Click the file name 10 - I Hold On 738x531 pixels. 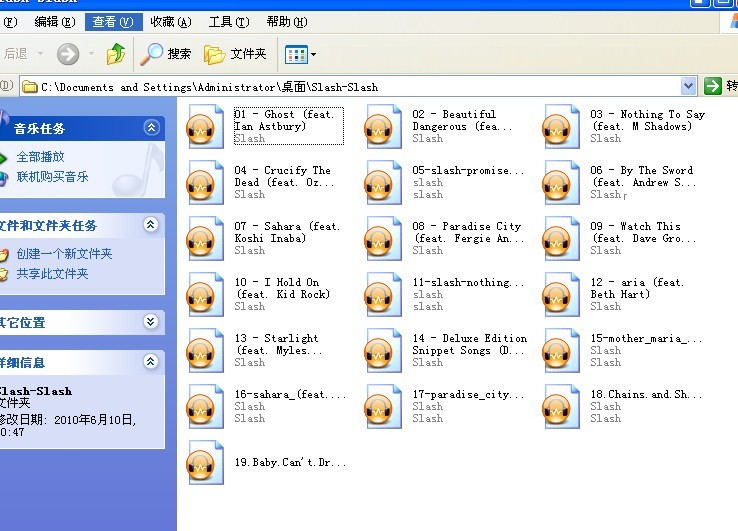pos(282,288)
